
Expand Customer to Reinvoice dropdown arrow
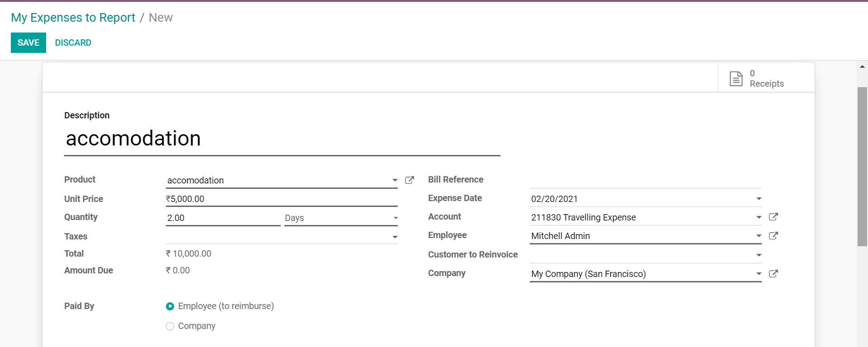(759, 255)
